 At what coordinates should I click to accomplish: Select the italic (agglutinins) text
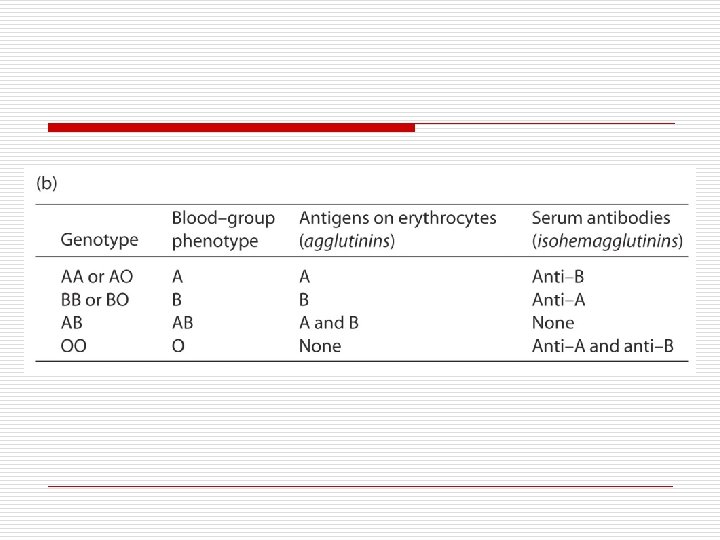pyautogui.click(x=347, y=241)
